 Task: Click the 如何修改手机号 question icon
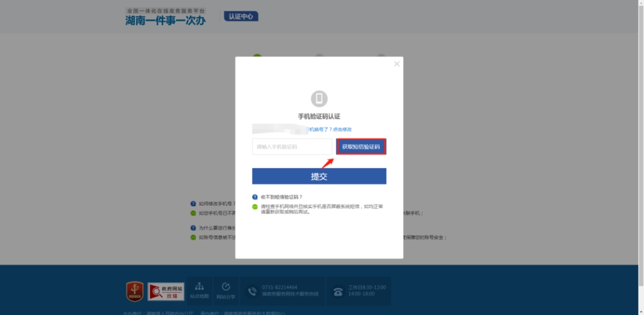click(193, 204)
